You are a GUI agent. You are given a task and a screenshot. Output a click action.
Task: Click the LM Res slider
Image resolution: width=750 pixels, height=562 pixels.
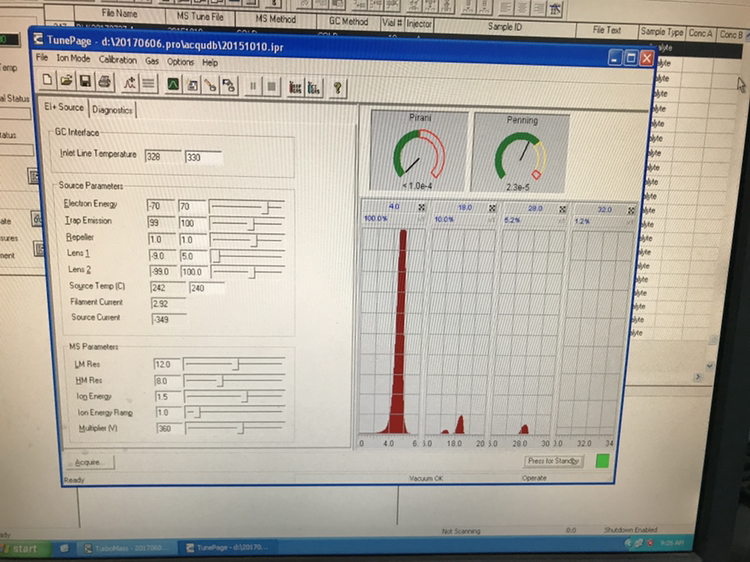click(x=234, y=364)
